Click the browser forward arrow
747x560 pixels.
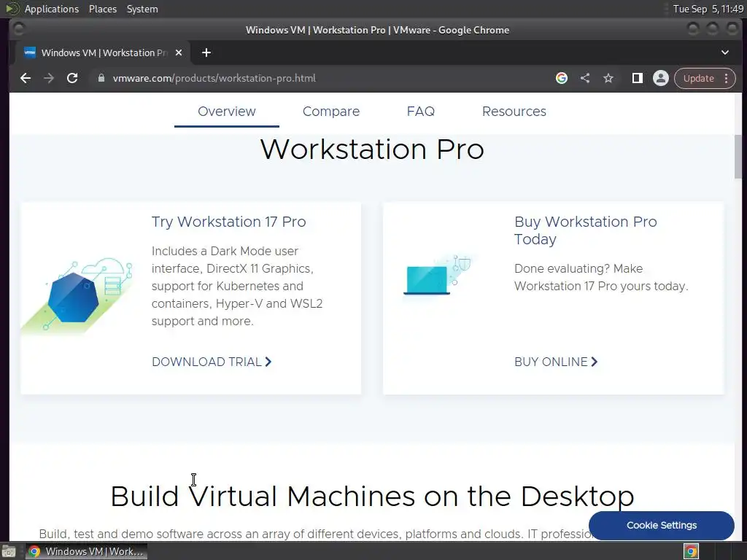(x=49, y=78)
